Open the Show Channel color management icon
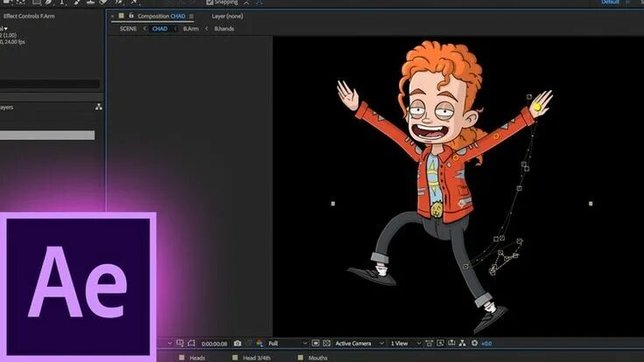 tap(260, 343)
